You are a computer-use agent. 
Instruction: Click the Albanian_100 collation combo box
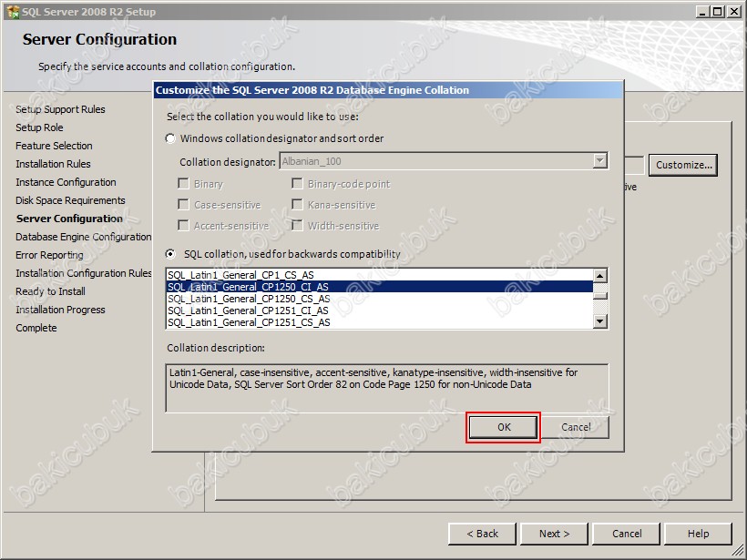pyautogui.click(x=444, y=161)
